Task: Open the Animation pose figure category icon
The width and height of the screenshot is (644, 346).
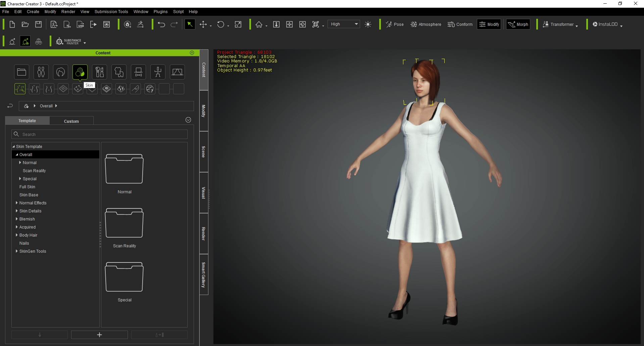Action: [x=158, y=72]
